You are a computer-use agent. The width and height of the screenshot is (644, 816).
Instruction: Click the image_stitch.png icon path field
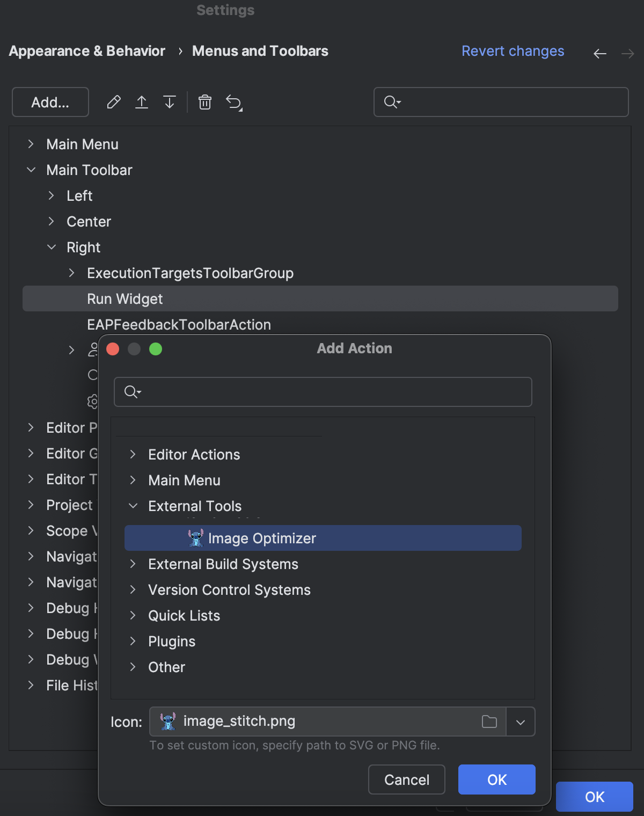(x=327, y=722)
